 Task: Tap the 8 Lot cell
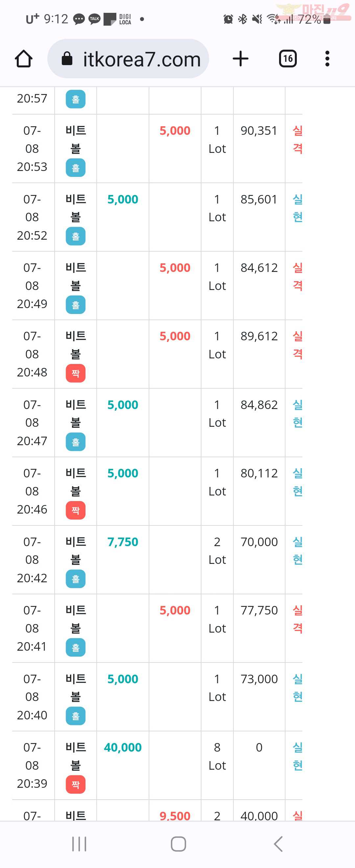pos(217,757)
